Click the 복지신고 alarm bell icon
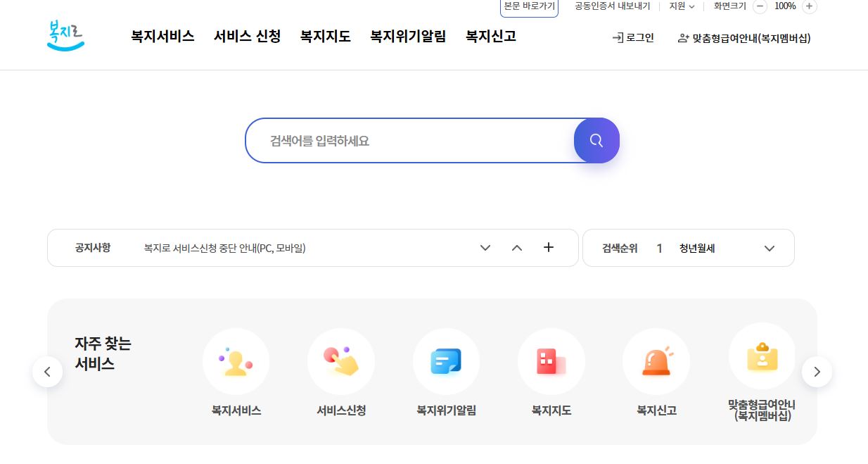This screenshot has height=464, width=868. coord(656,361)
